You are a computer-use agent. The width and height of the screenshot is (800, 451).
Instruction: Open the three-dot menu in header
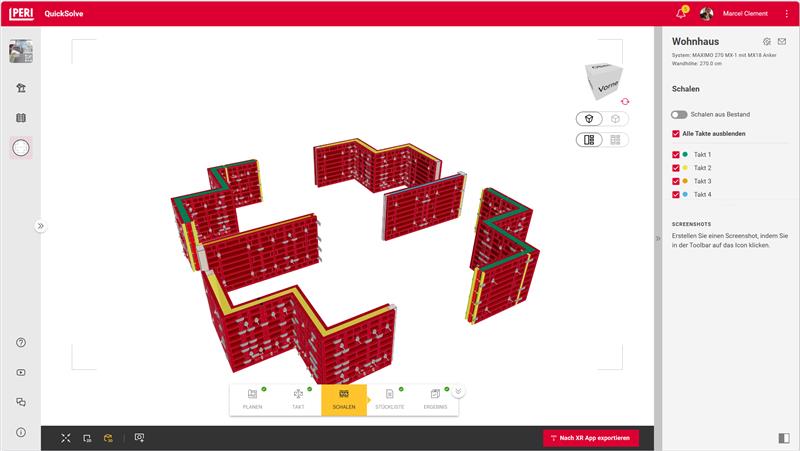(786, 13)
